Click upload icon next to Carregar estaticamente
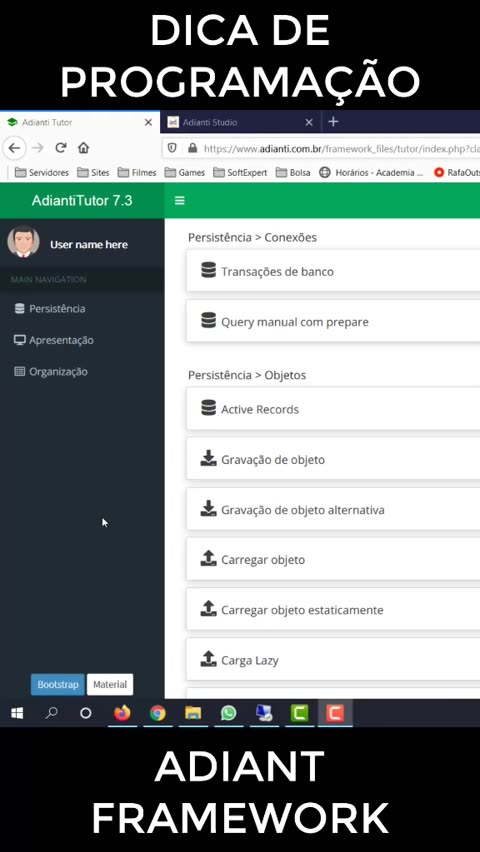 (208, 609)
